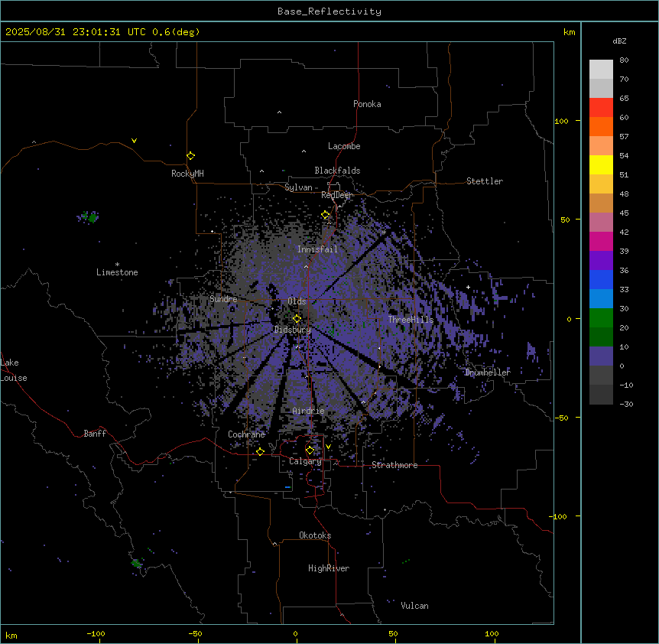Click the Banff label
Screen dimensions: 659x644
point(95,434)
